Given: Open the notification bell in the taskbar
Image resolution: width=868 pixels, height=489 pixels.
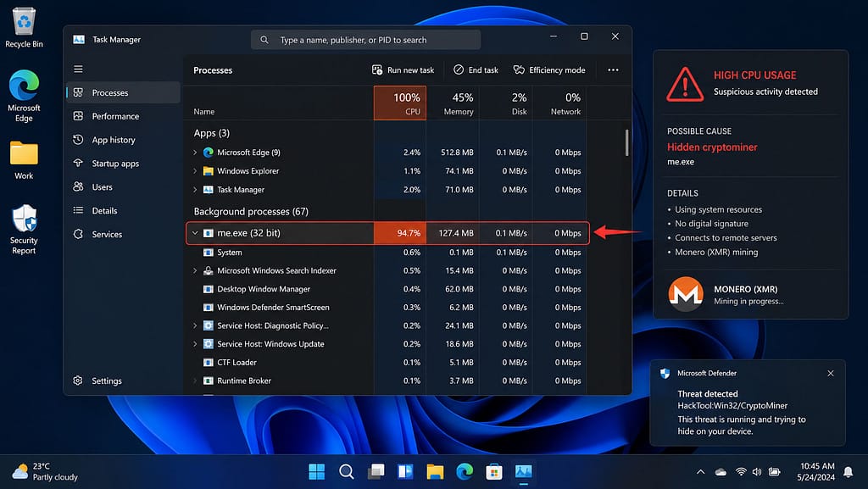Looking at the screenshot, I should (x=848, y=472).
